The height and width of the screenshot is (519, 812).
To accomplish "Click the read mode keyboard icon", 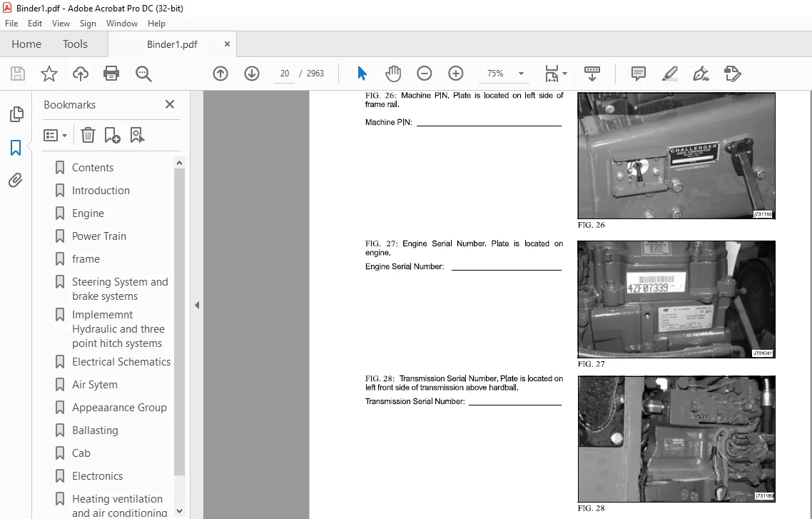I will tap(592, 74).
